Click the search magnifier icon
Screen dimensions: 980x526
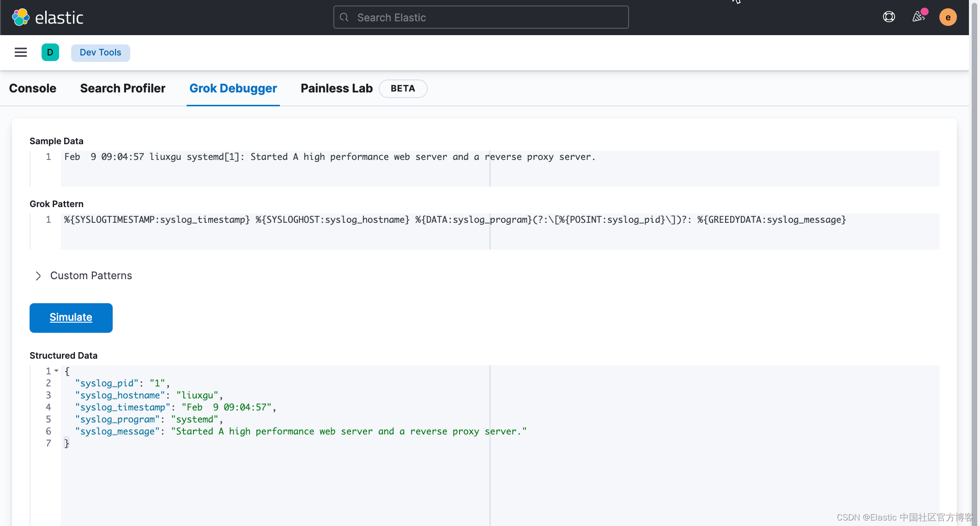tap(344, 18)
